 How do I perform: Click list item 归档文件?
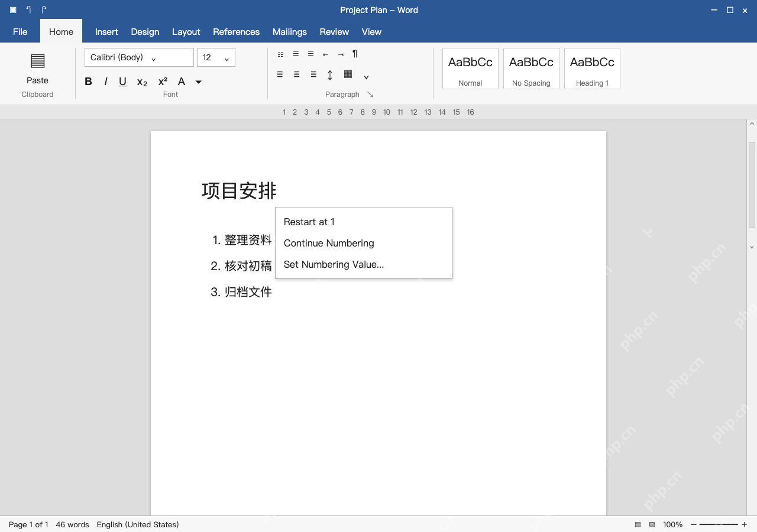coord(248,292)
